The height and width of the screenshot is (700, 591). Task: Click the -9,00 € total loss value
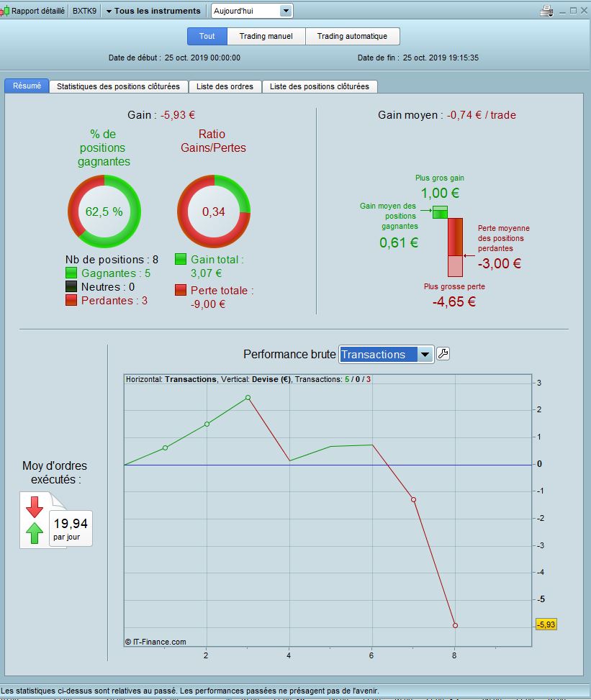(x=208, y=304)
